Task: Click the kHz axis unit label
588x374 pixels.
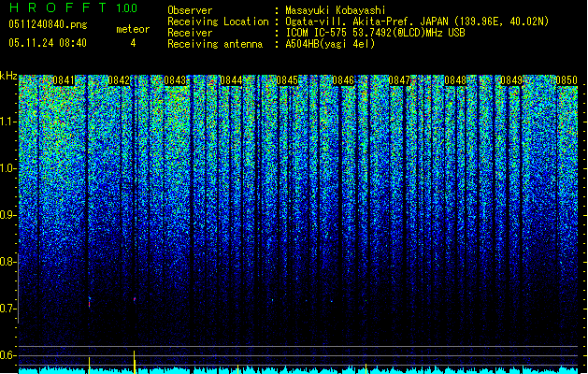Action: [x=8, y=76]
